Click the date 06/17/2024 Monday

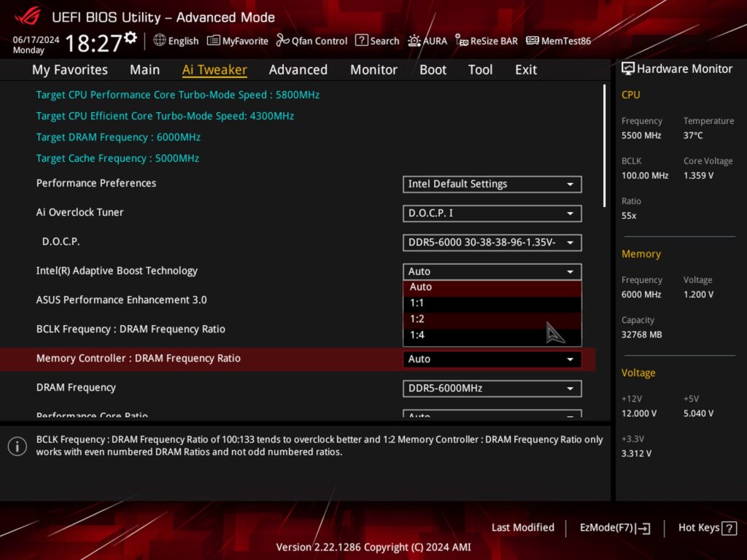point(36,44)
